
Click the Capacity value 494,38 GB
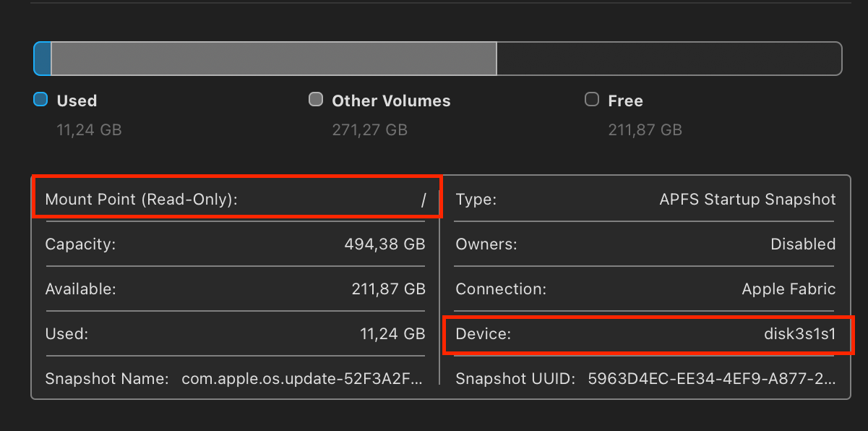point(384,244)
